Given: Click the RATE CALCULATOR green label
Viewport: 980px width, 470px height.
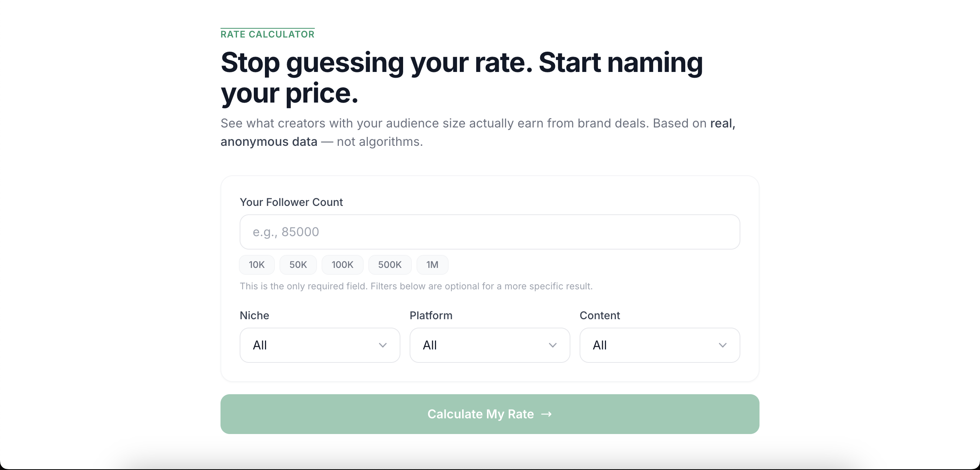Looking at the screenshot, I should pyautogui.click(x=267, y=34).
